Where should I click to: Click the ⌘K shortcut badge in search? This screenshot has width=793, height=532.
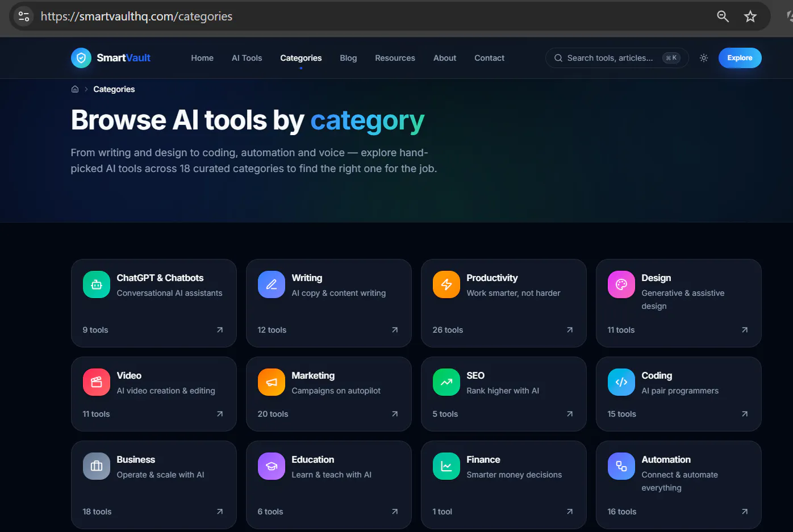pos(671,58)
